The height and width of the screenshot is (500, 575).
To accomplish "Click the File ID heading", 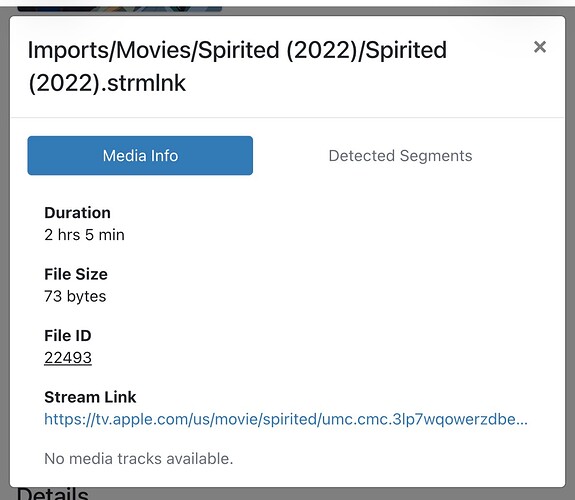I will coord(68,336).
